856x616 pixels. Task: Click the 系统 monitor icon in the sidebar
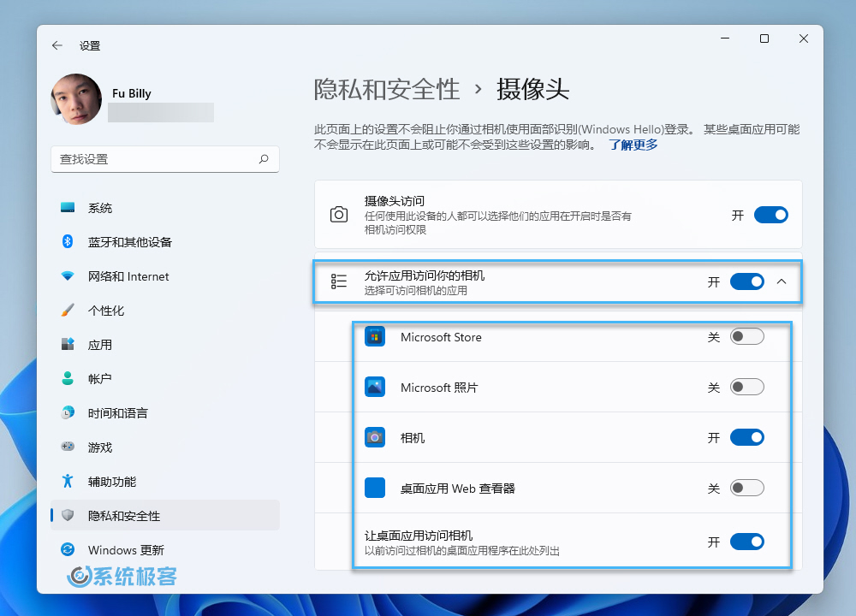[x=68, y=208]
